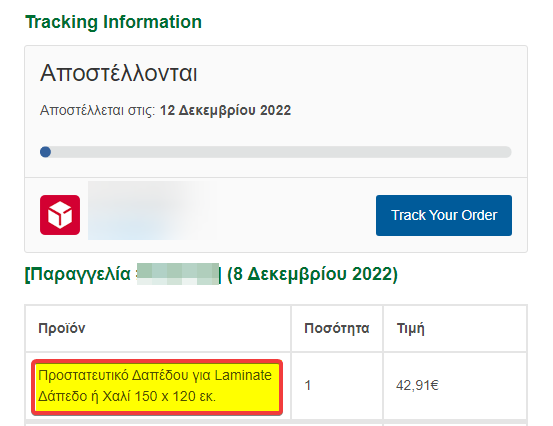The image size is (553, 426).
Task: Click the Track Your Order button
Action: 444,215
